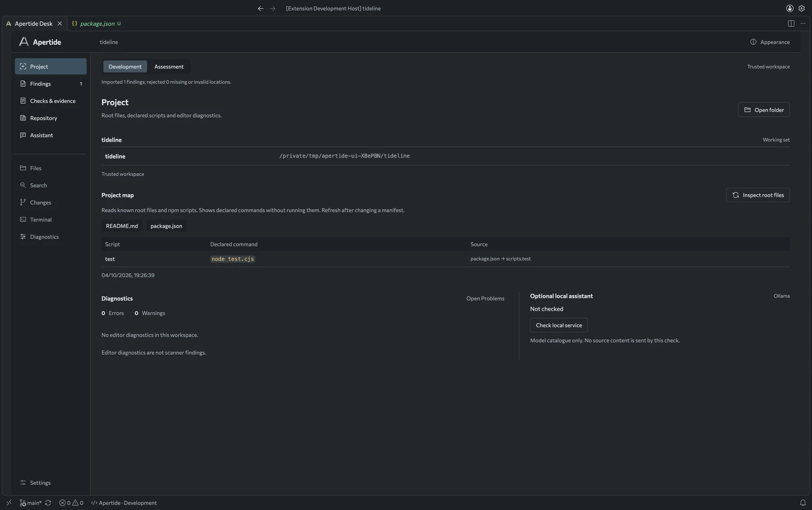Switch to the Assessment mode

click(169, 67)
